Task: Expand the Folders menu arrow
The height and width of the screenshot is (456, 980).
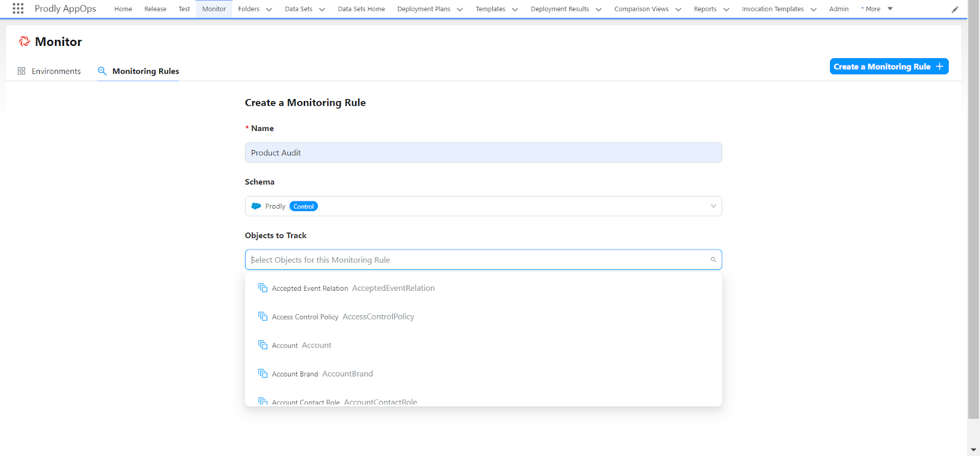Action: click(269, 9)
